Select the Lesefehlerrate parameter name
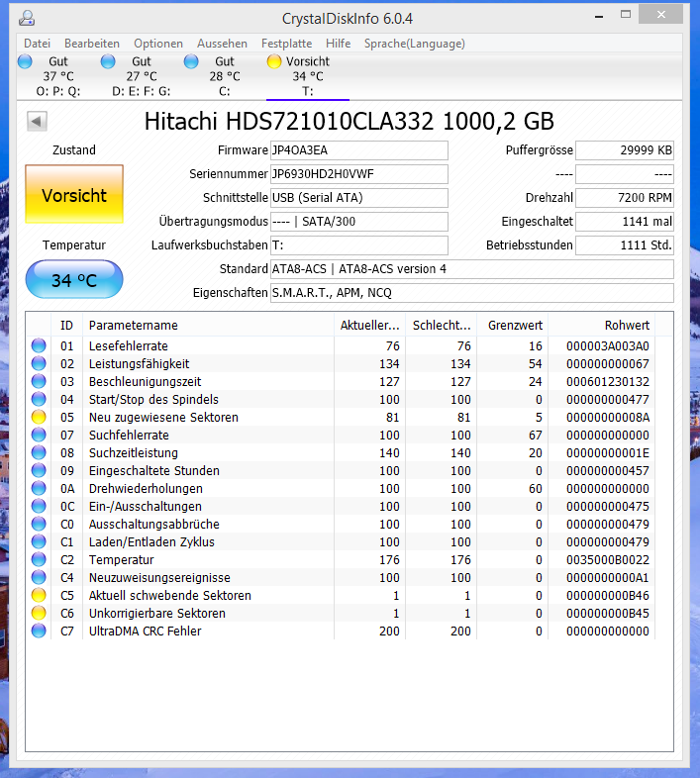Screen dimensions: 700x778 [x=128, y=345]
